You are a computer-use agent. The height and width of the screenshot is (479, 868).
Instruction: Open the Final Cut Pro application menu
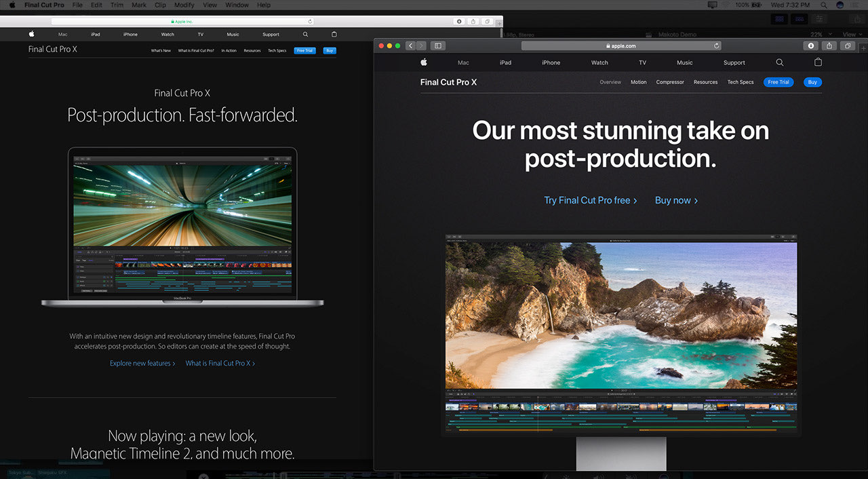(44, 5)
